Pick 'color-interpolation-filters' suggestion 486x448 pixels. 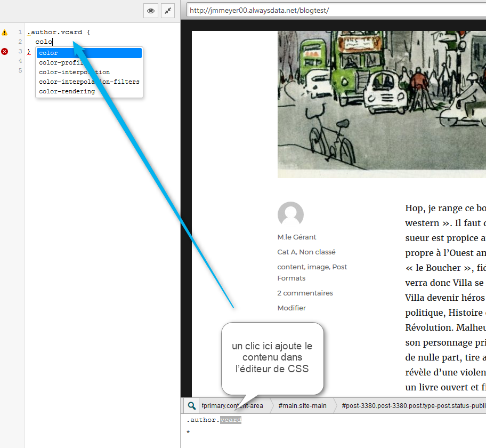(x=90, y=82)
